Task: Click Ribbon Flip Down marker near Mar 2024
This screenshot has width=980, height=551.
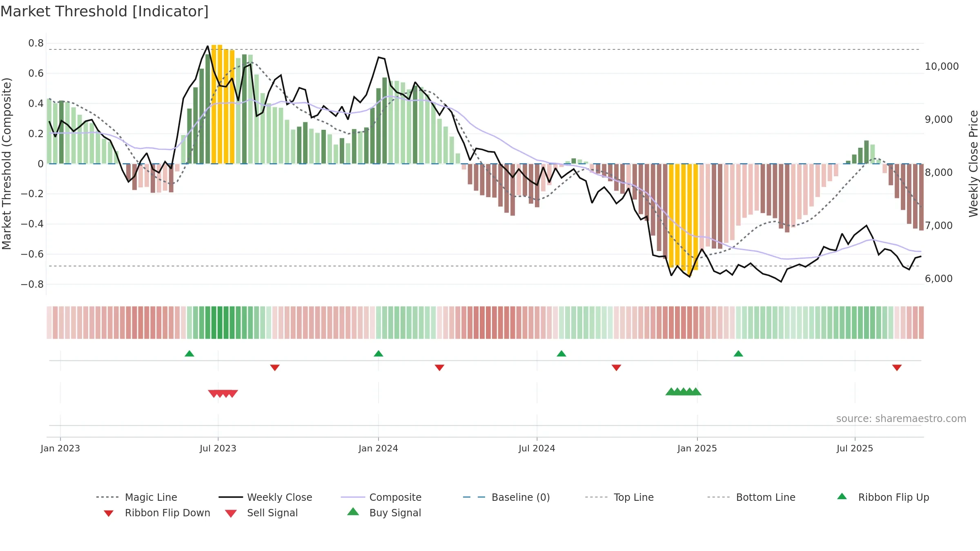Action: [x=439, y=368]
